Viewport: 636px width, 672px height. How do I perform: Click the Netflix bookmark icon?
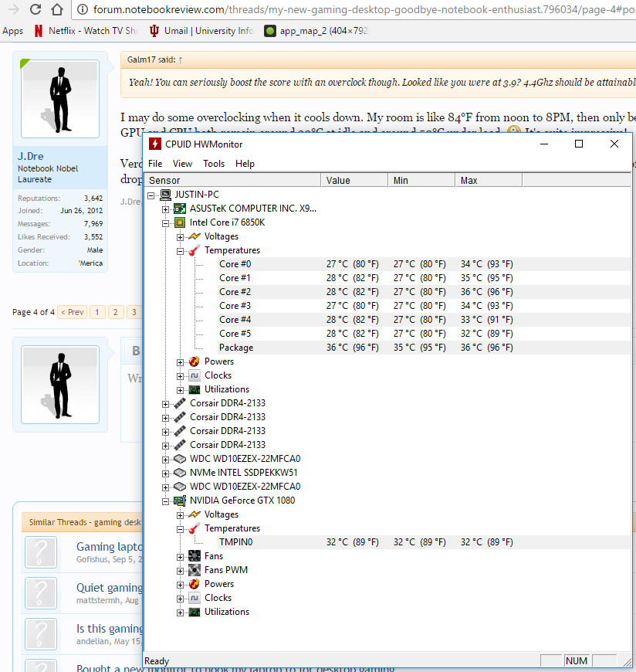pos(39,31)
